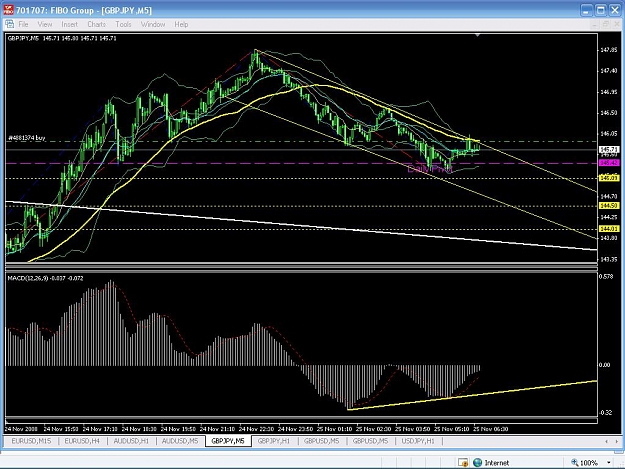625x469 pixels.
Task: Switch to the AUDUSD,M5 chart tab
Action: (180, 441)
